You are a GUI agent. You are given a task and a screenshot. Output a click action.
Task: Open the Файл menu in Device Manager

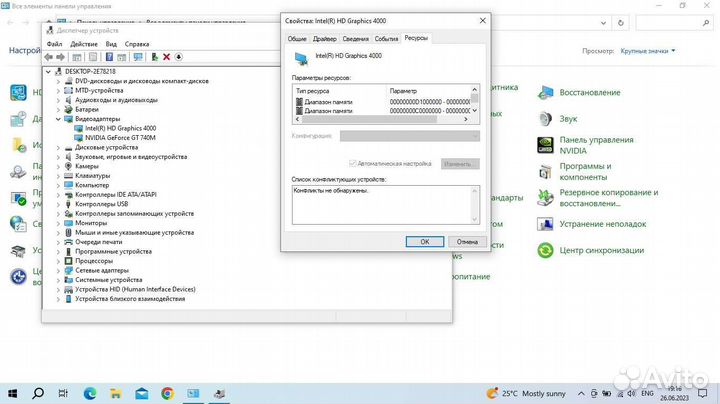click(54, 44)
